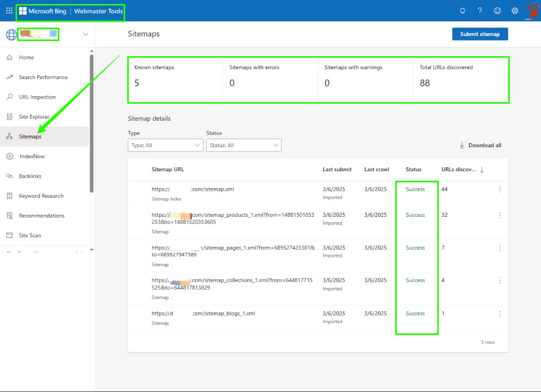
Task: Open settings gear icon
Action: pos(514,11)
